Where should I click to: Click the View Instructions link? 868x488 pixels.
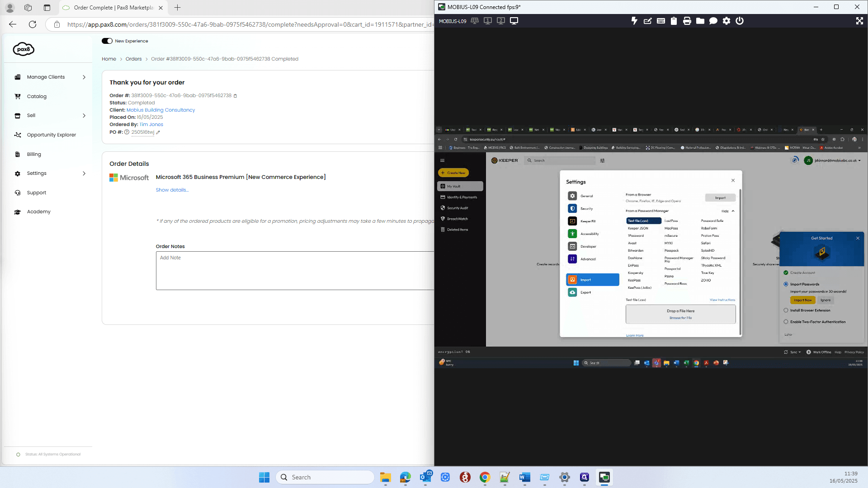coord(722,300)
